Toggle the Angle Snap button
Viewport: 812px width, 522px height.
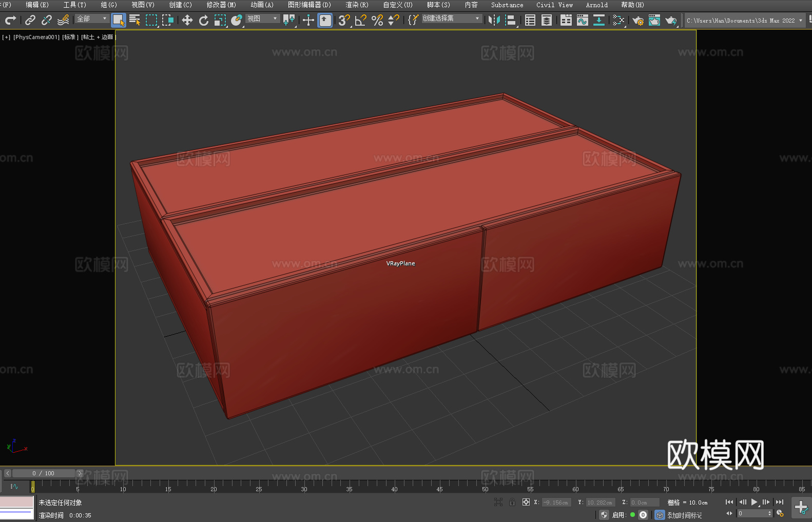(360, 20)
